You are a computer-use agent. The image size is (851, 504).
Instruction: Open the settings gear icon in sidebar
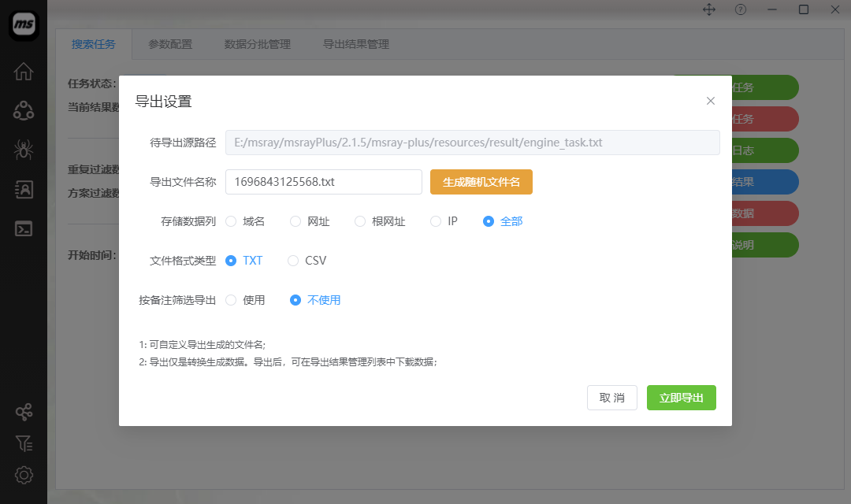[x=24, y=475]
